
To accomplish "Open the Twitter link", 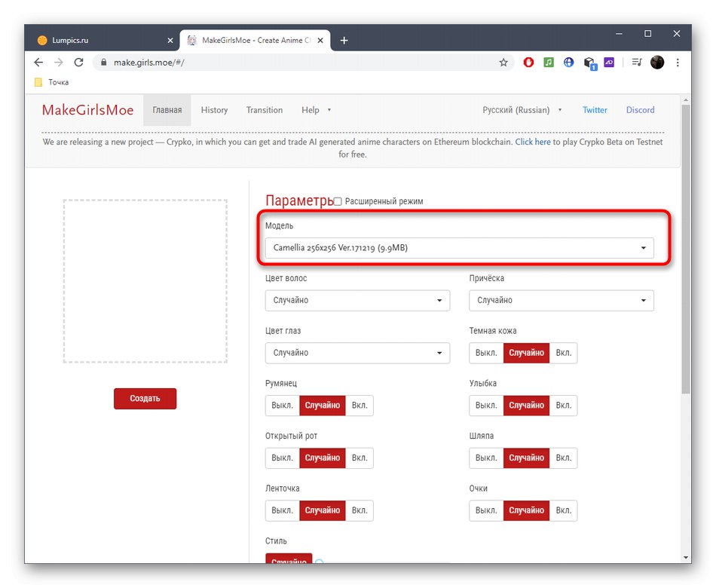I will coord(595,110).
